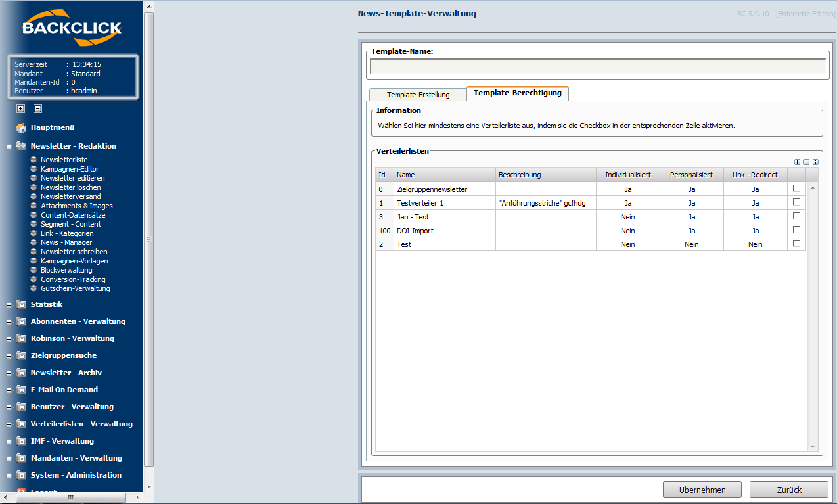Screen dimensions: 837x504
Task: Check the Testverteiler 1 row checkbox
Action: click(x=796, y=202)
